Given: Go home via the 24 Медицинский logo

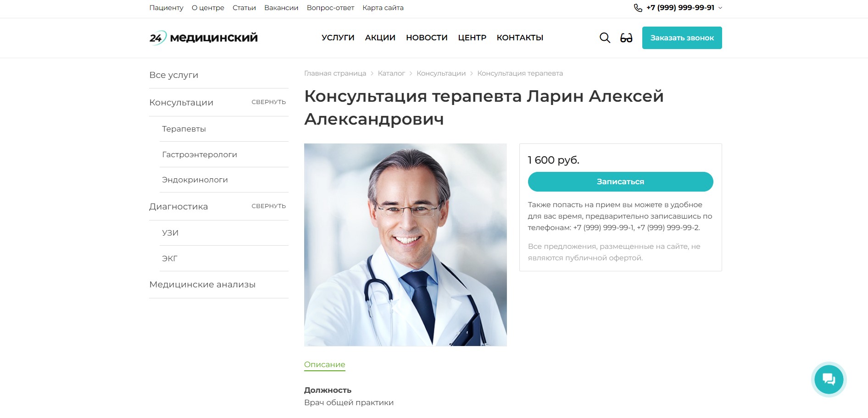Looking at the screenshot, I should pos(203,38).
